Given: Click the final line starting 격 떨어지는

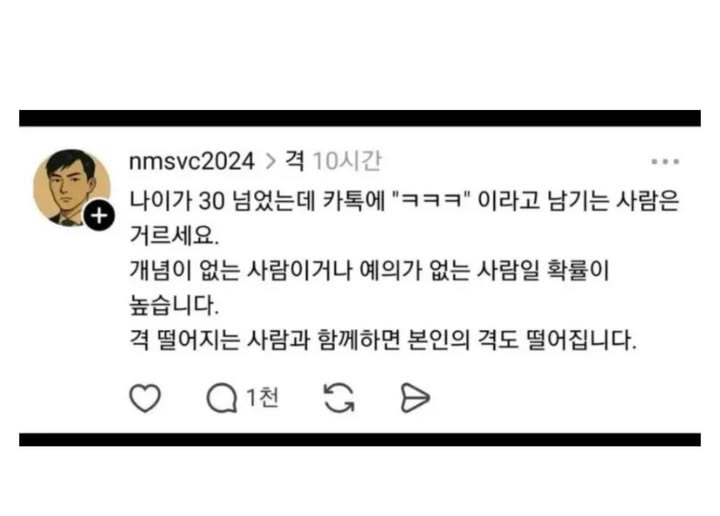Looking at the screenshot, I should 383,340.
